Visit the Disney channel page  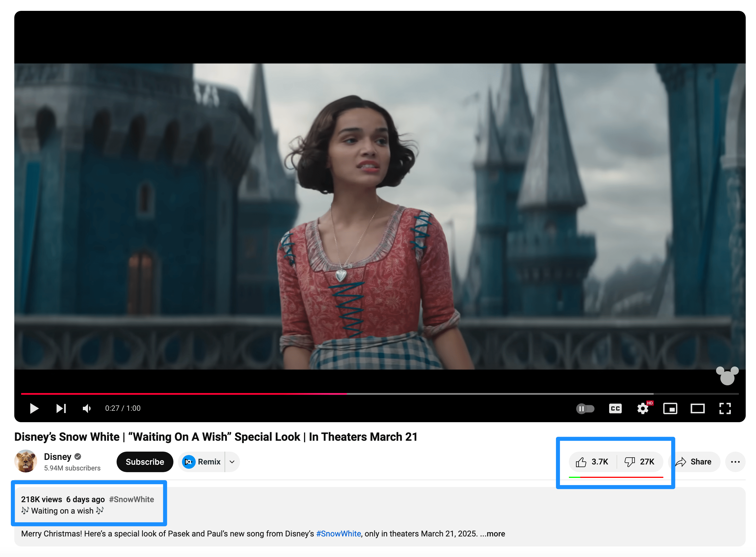click(57, 456)
